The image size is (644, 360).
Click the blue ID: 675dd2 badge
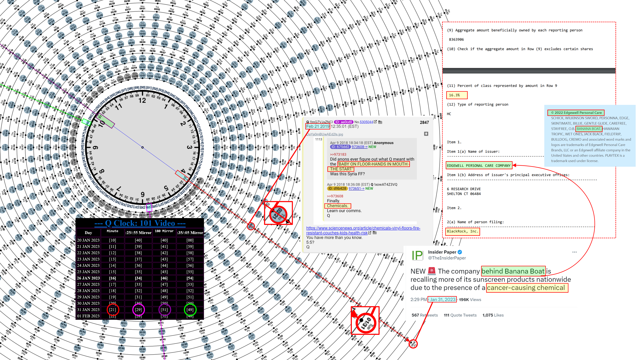coord(340,147)
